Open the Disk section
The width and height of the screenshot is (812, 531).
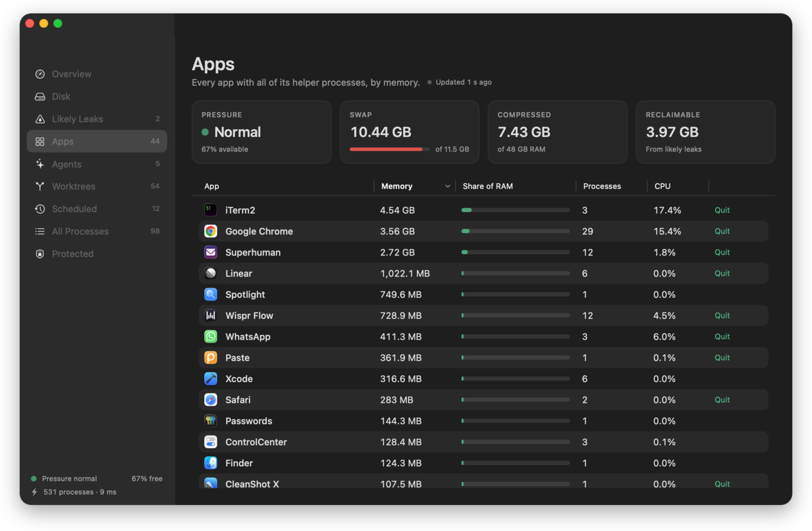pos(97,97)
